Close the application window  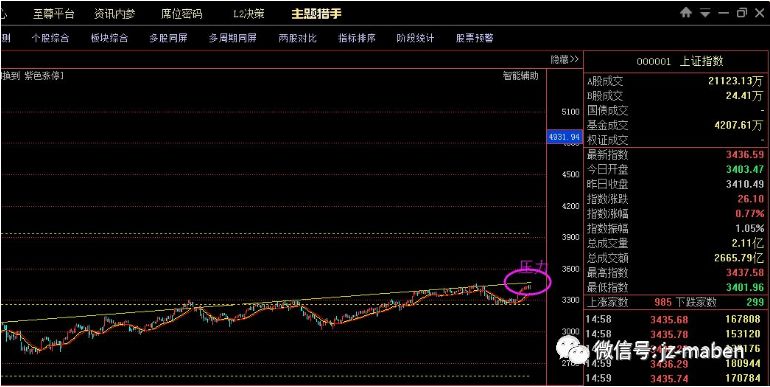[x=759, y=13]
